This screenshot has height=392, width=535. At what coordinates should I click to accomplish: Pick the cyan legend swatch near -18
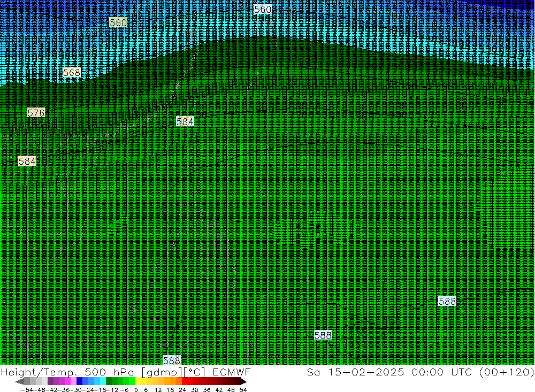[103, 381]
